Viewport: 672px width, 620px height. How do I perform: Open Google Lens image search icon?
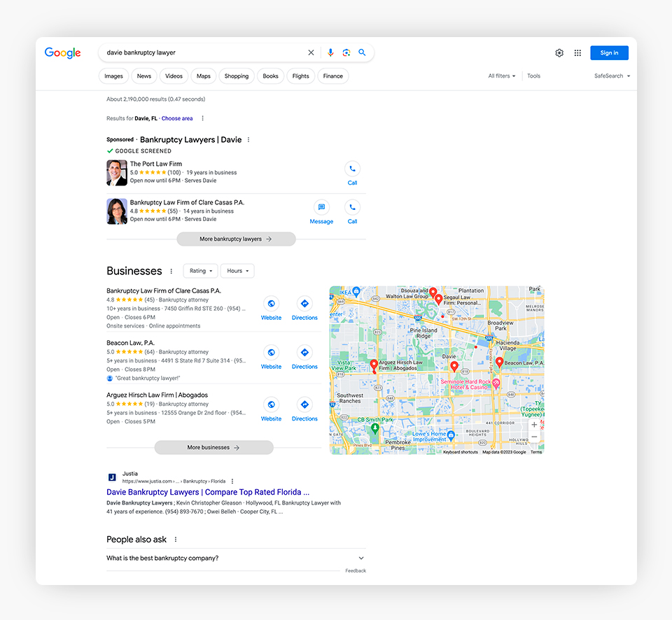(346, 52)
